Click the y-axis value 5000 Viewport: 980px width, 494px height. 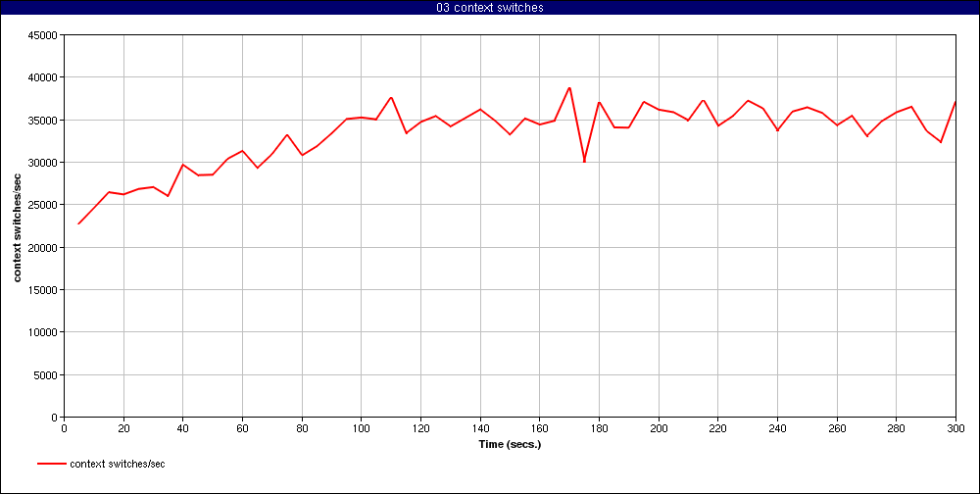click(47, 375)
